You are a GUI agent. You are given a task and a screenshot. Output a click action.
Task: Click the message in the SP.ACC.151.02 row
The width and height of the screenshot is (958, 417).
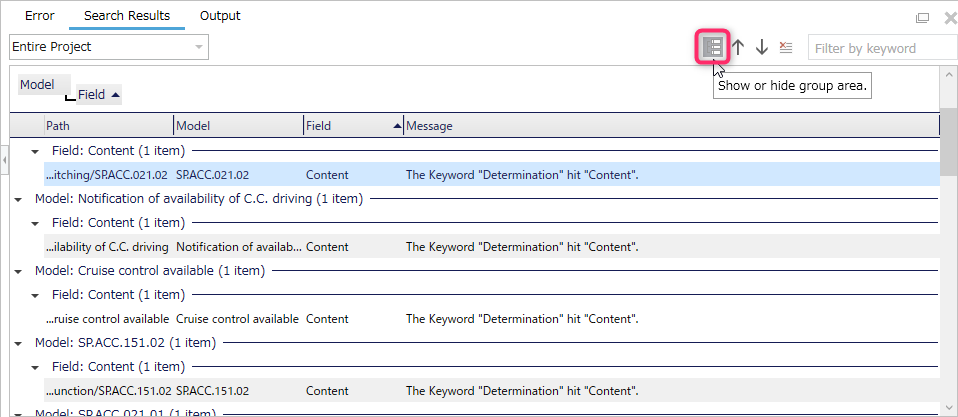[x=522, y=391]
